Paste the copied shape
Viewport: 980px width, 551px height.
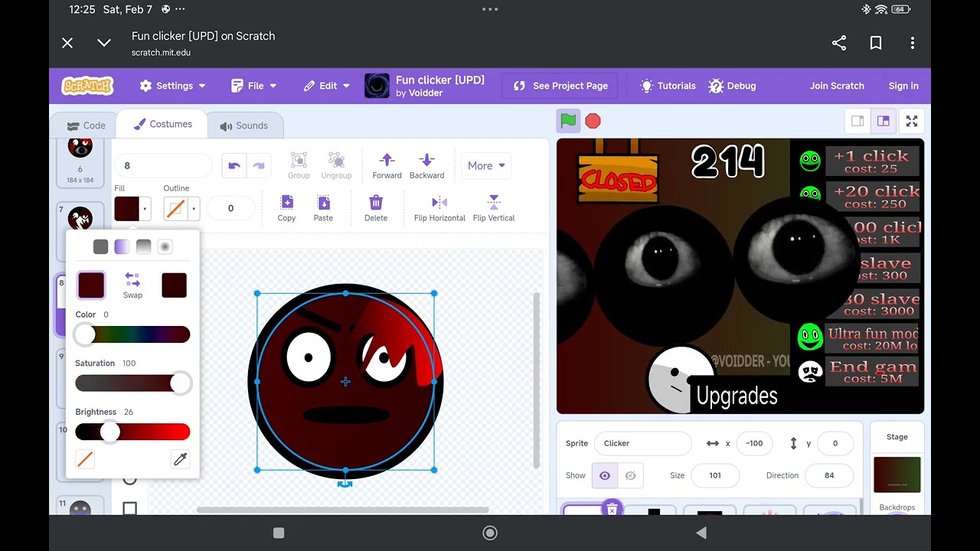(323, 208)
